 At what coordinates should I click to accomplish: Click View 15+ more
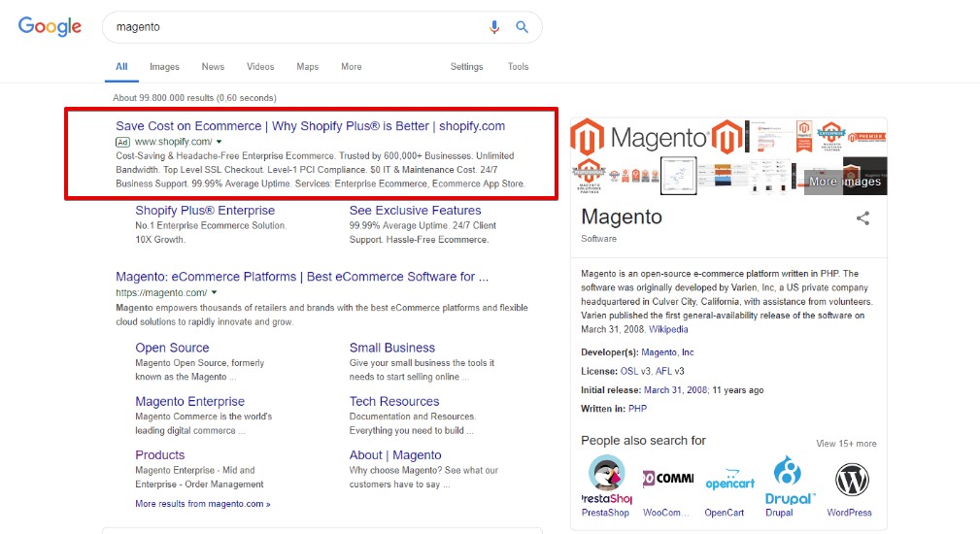click(x=846, y=444)
